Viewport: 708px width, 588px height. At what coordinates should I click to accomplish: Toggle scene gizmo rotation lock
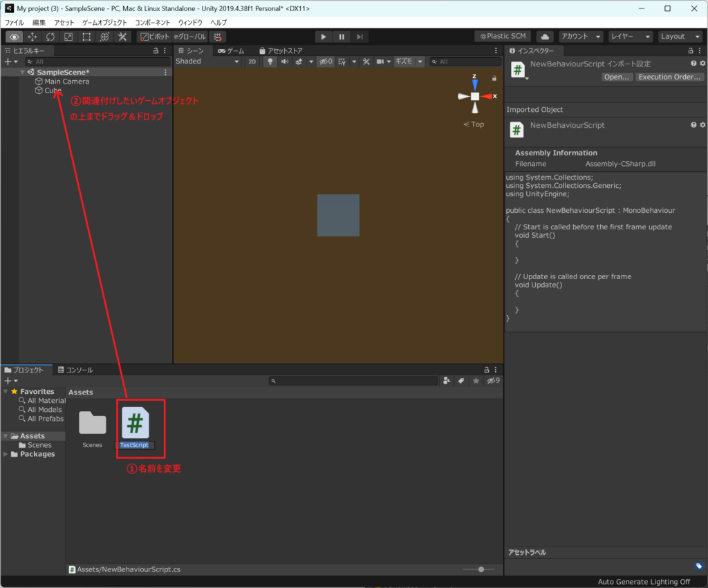(x=494, y=79)
